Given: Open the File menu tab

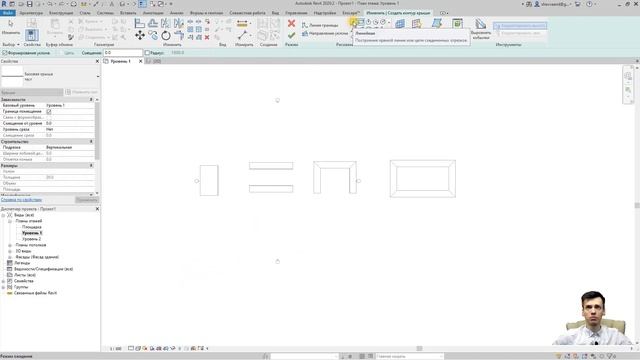Looking at the screenshot, I should click(7, 13).
